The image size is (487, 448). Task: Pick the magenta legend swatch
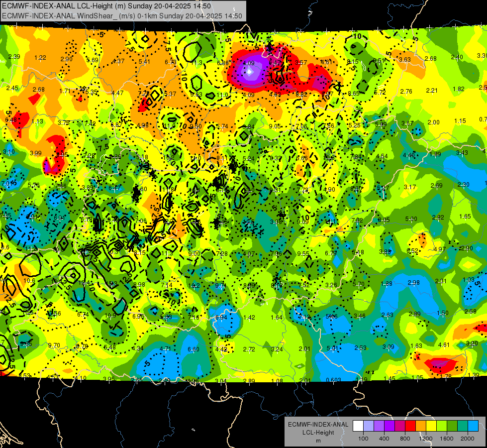400,426
